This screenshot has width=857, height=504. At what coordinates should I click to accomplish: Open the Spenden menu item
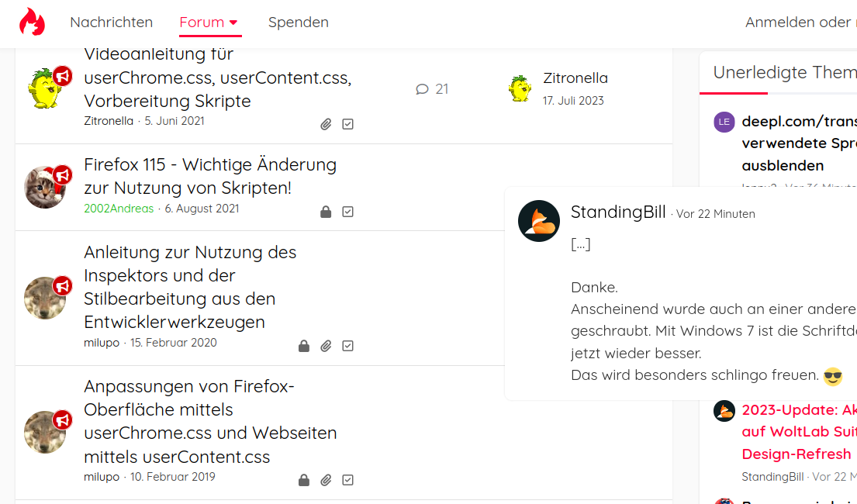(x=299, y=22)
